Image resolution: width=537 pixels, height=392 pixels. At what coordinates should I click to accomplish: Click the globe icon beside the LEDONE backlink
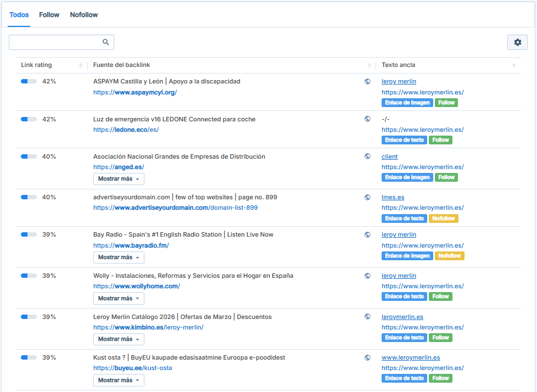click(x=367, y=119)
